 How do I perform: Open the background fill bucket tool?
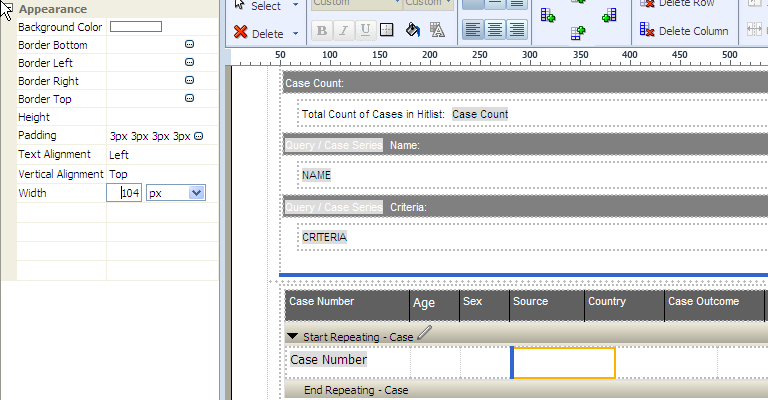(413, 30)
